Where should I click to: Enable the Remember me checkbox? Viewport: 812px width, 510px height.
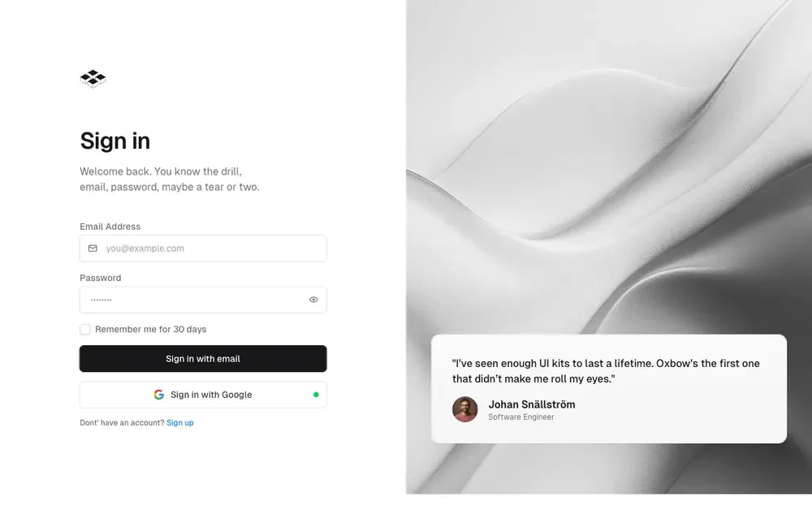point(85,330)
